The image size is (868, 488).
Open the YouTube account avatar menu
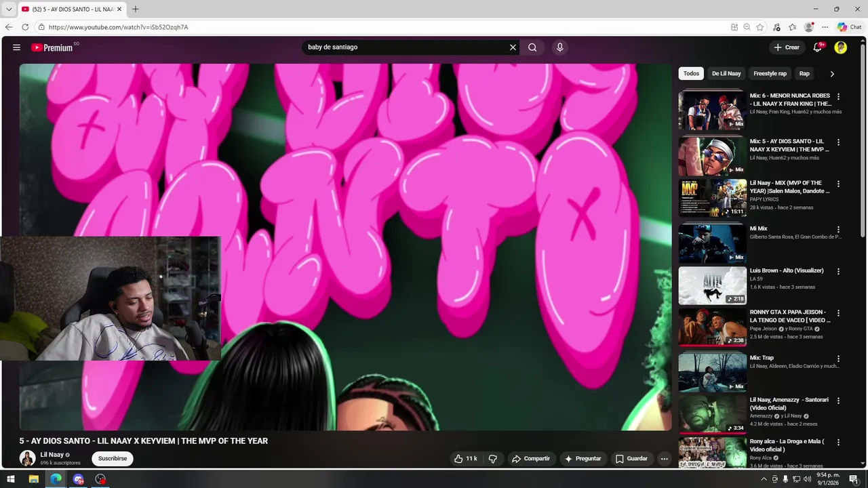click(x=841, y=47)
